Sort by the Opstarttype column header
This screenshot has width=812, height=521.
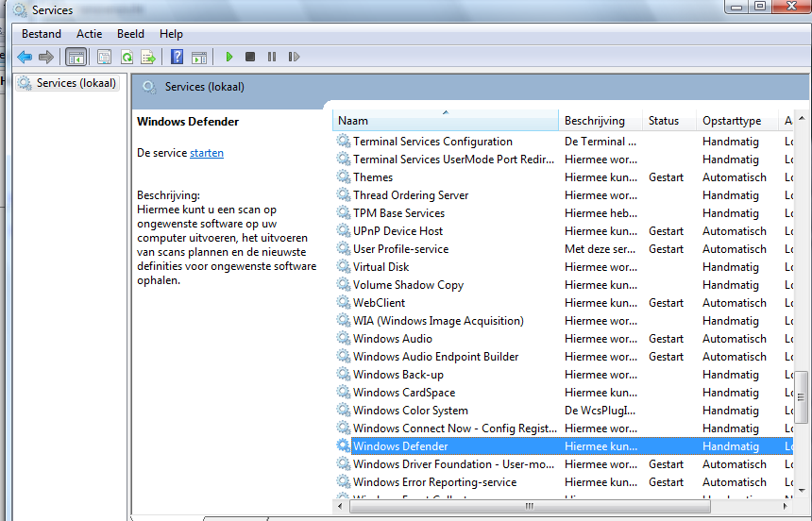pyautogui.click(x=737, y=121)
